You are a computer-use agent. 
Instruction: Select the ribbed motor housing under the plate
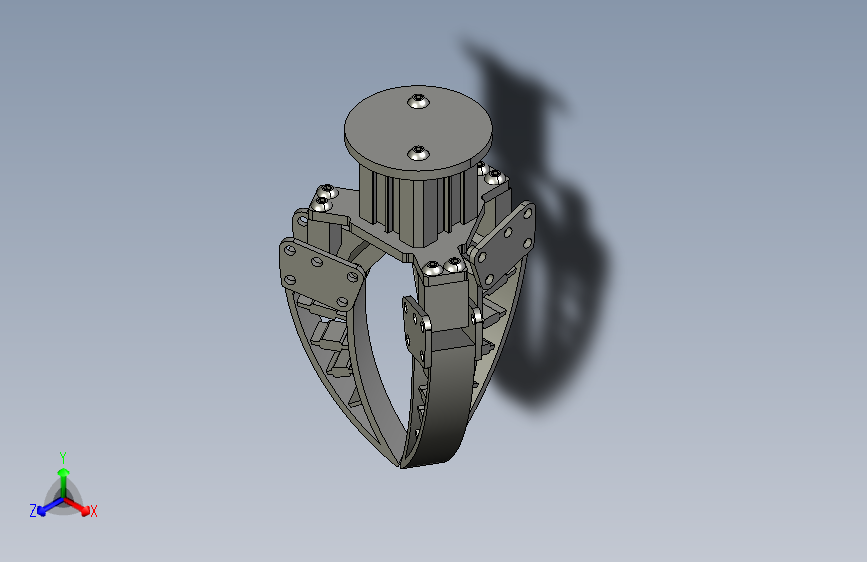[x=418, y=205]
